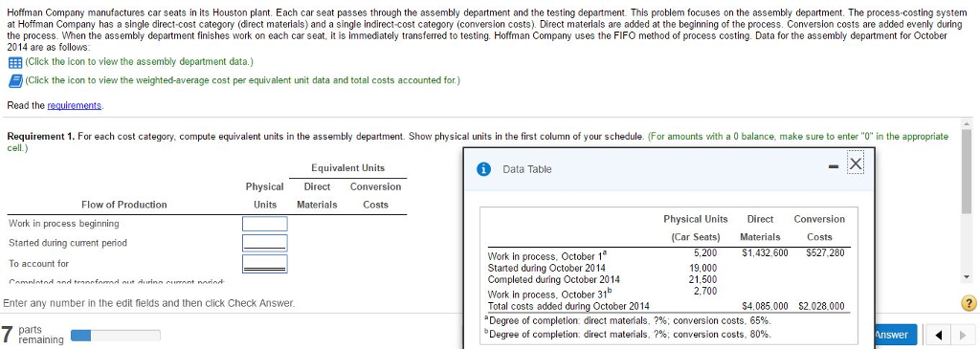This screenshot has height=349, width=980.
Task: Click the parts remaining progress bar
Action: coord(116,336)
